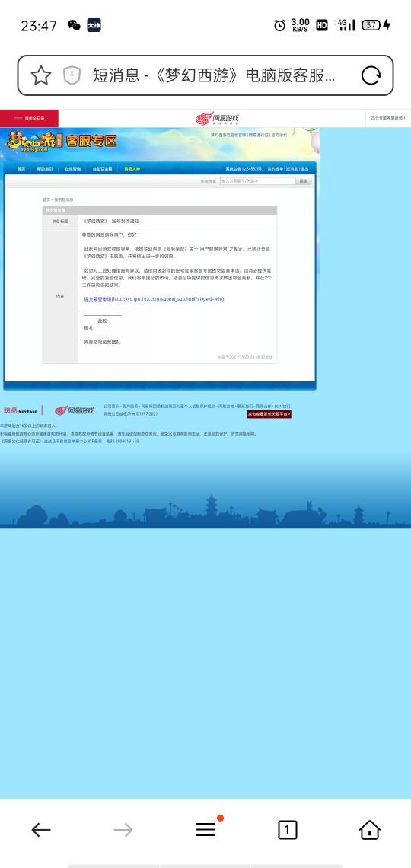The width and height of the screenshot is (411, 868).
Task: Click 点击查看家长关爱平台 button
Action: [269, 414]
